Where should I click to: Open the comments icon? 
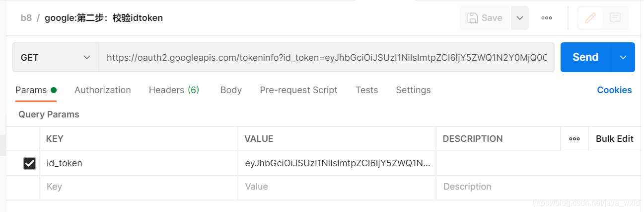tap(615, 18)
